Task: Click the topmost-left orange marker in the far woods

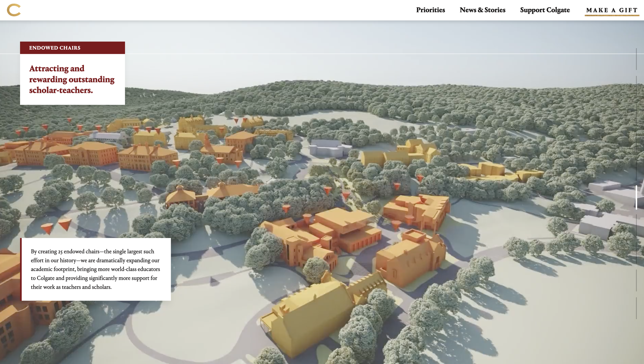Action: 69,120
